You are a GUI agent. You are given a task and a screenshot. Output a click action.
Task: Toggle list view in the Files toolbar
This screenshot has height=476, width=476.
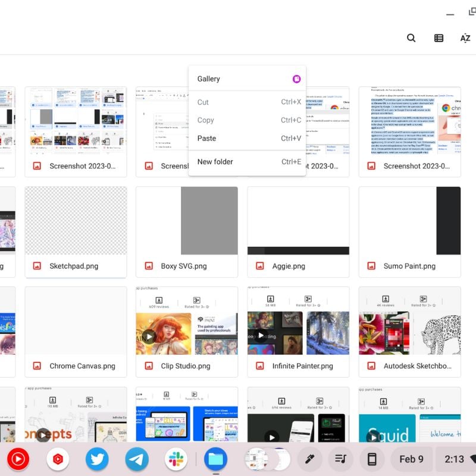tap(439, 37)
